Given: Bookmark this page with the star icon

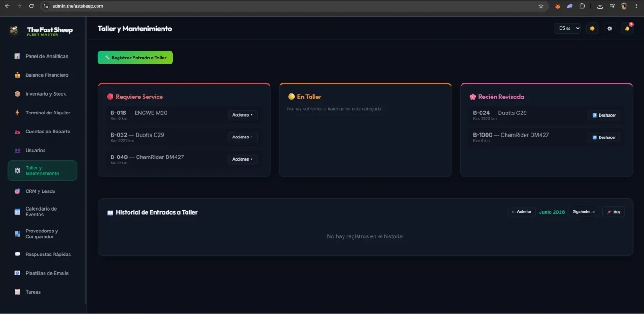Looking at the screenshot, I should pos(541,6).
